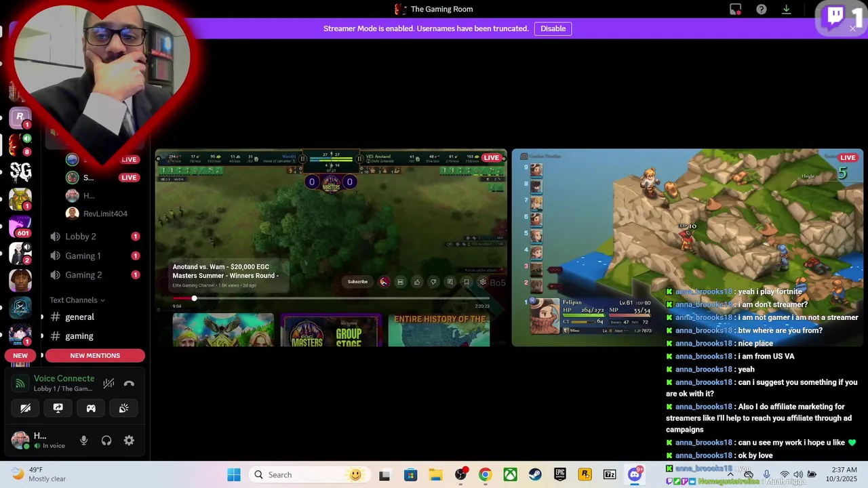This screenshot has height=488, width=868.
Task: Open the weather widget showing 49°F
Action: (39, 474)
